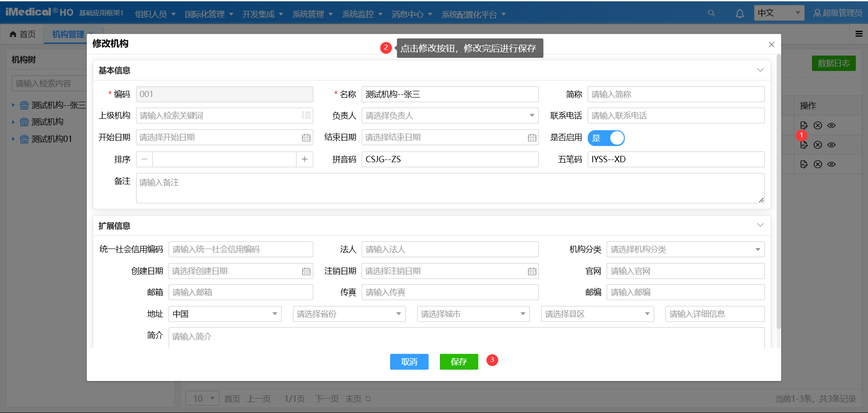
Task: Toggle the 是否启用 switch
Action: 606,138
